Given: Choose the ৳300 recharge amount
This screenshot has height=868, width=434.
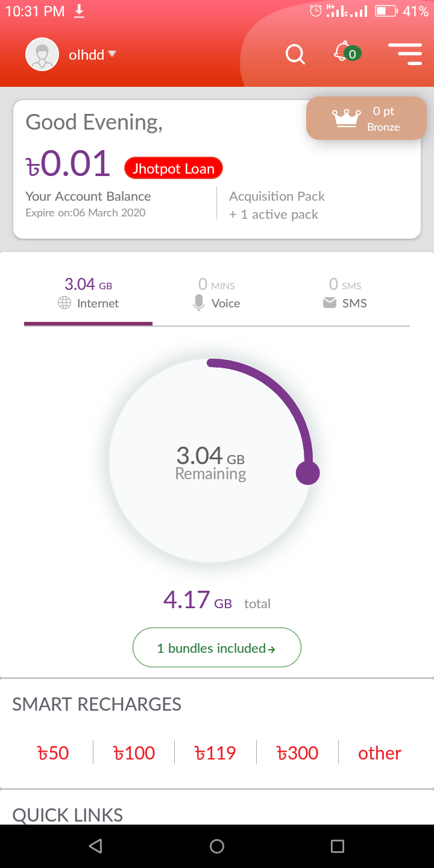Looking at the screenshot, I should coord(297,753).
